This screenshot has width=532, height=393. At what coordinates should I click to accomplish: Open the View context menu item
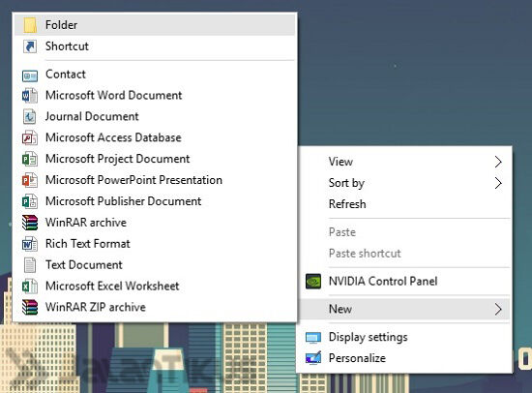tap(404, 162)
